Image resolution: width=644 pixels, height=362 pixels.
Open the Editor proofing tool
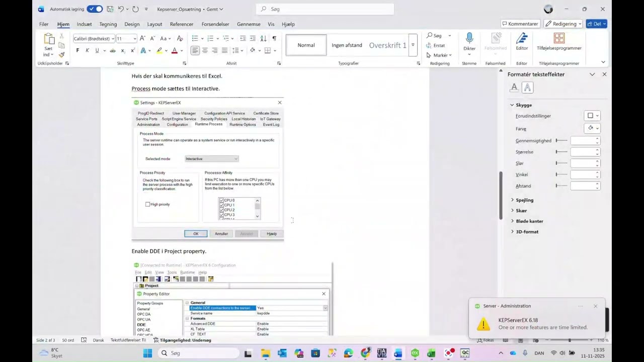coord(522,42)
